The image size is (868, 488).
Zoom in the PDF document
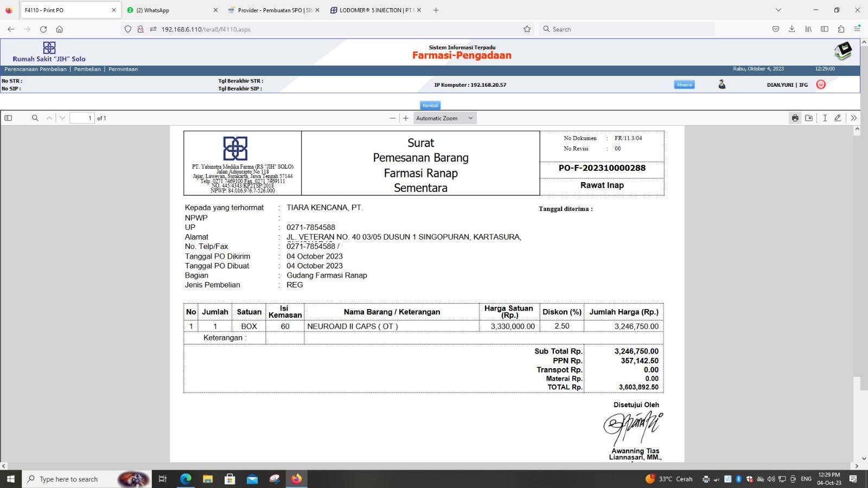point(406,118)
